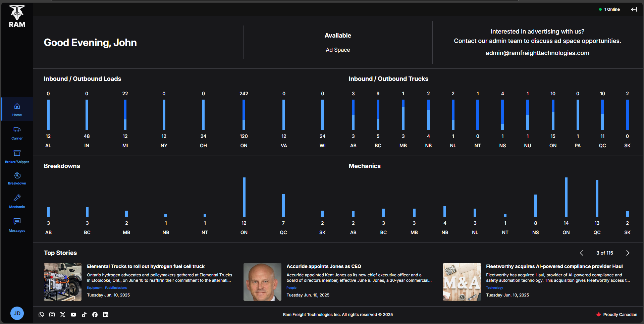Click the Technology tag on Fleetworthy story
The height and width of the screenshot is (324, 644).
pyautogui.click(x=494, y=288)
